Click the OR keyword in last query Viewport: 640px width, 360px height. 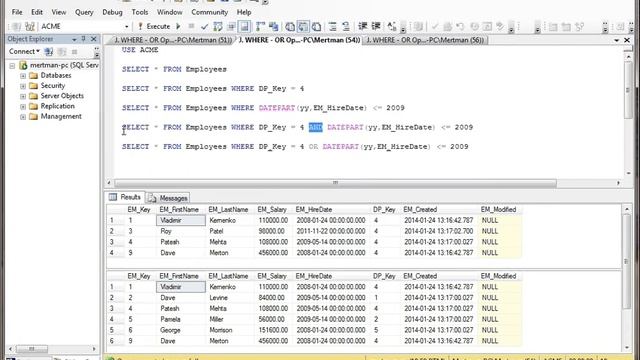point(313,147)
